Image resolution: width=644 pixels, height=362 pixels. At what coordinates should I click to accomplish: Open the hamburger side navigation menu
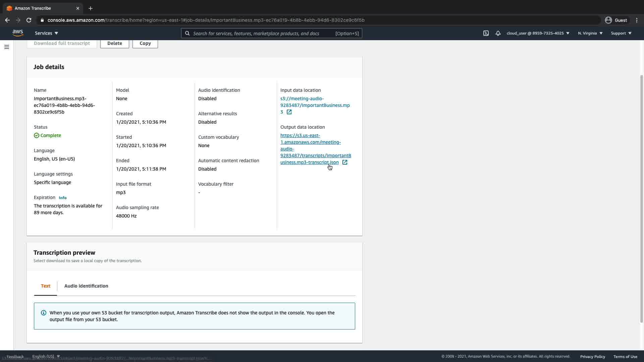click(6, 47)
